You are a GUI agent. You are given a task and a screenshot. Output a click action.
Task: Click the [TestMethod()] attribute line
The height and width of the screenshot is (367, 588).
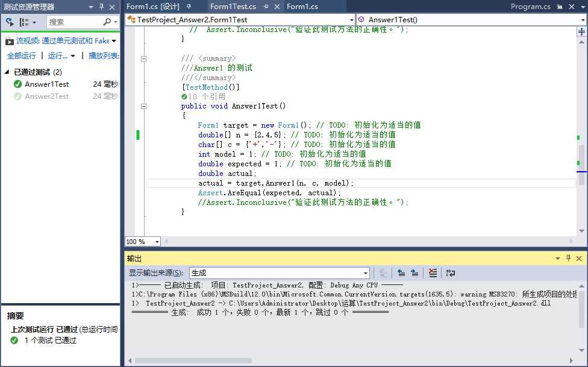coord(210,87)
